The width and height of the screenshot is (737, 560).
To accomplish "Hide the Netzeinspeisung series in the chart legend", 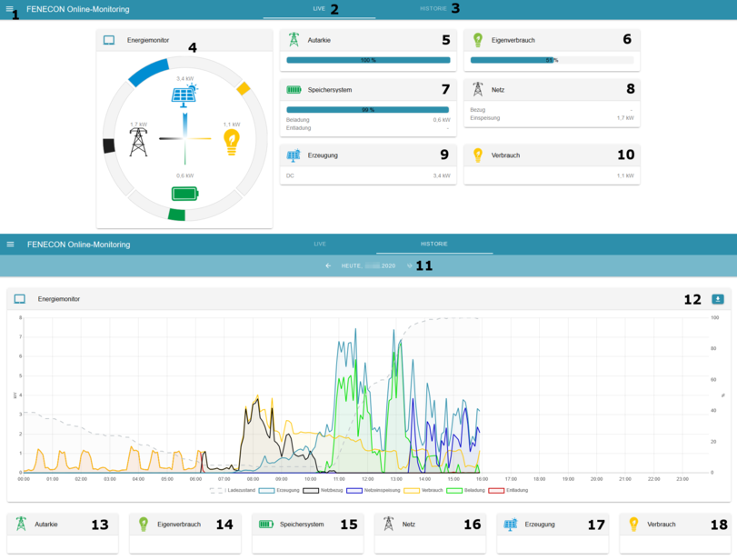I will pyautogui.click(x=373, y=490).
